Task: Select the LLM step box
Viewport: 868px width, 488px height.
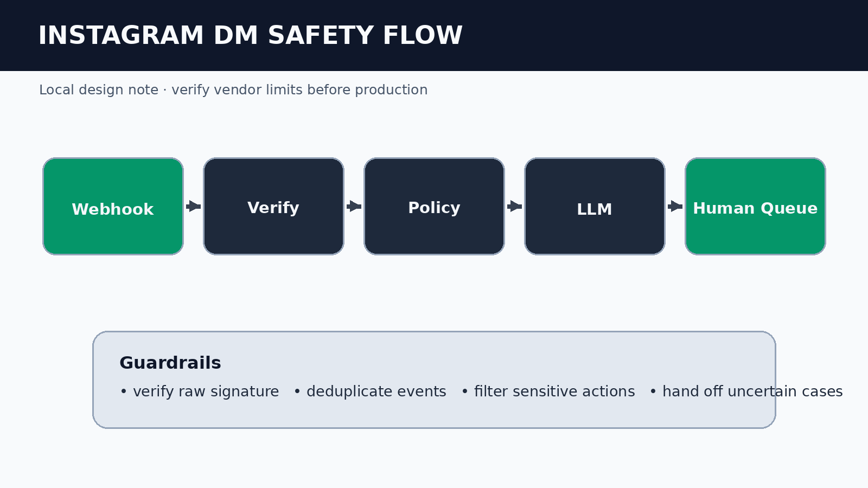Action: tap(595, 206)
